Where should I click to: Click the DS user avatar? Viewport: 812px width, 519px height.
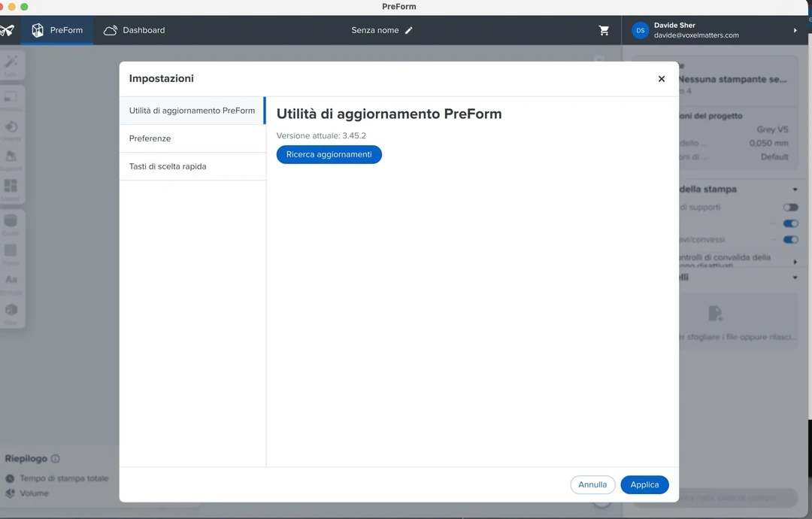(640, 31)
